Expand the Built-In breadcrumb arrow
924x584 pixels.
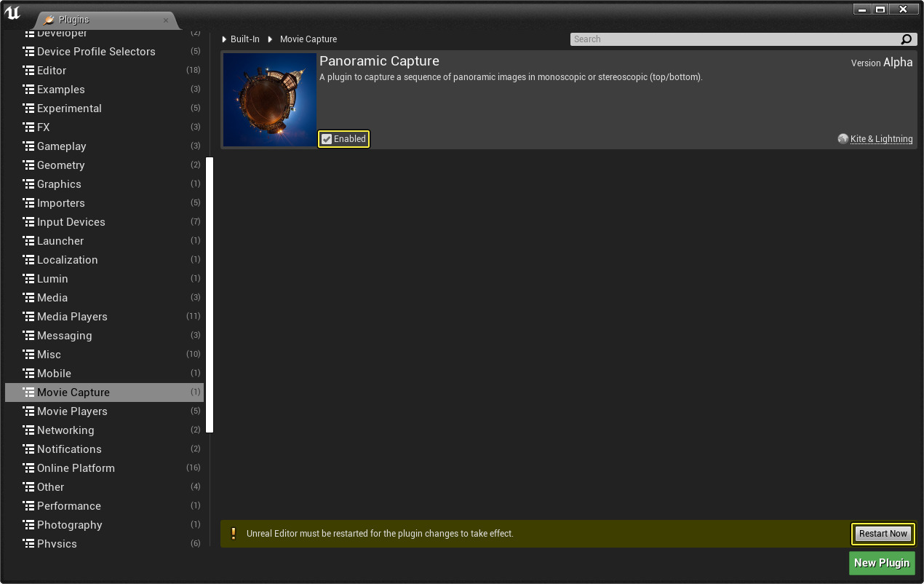point(224,39)
